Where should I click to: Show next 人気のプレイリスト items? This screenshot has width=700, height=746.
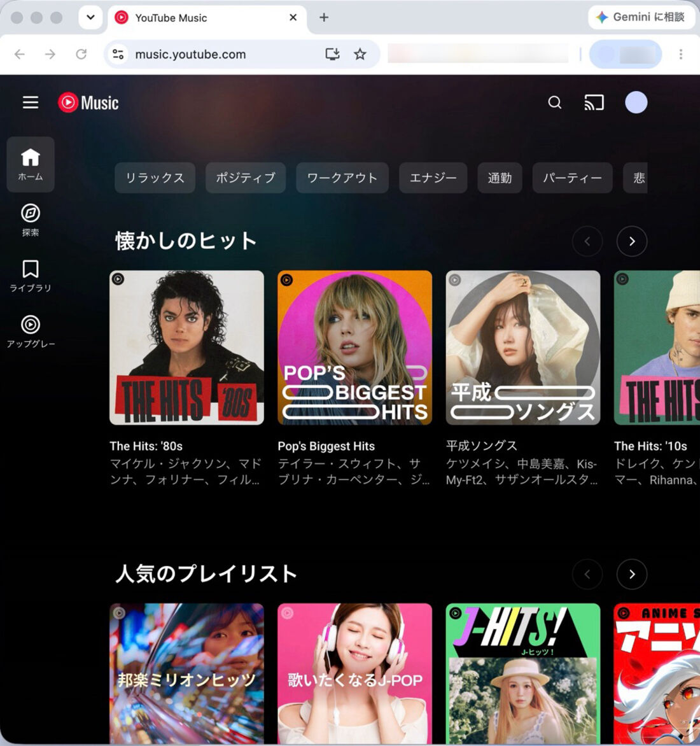631,574
